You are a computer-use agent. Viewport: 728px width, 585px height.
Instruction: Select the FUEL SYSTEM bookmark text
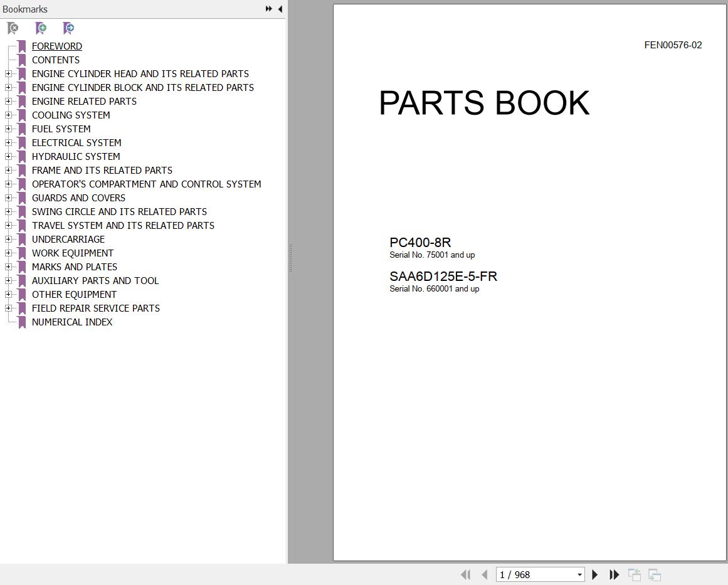[x=61, y=129]
